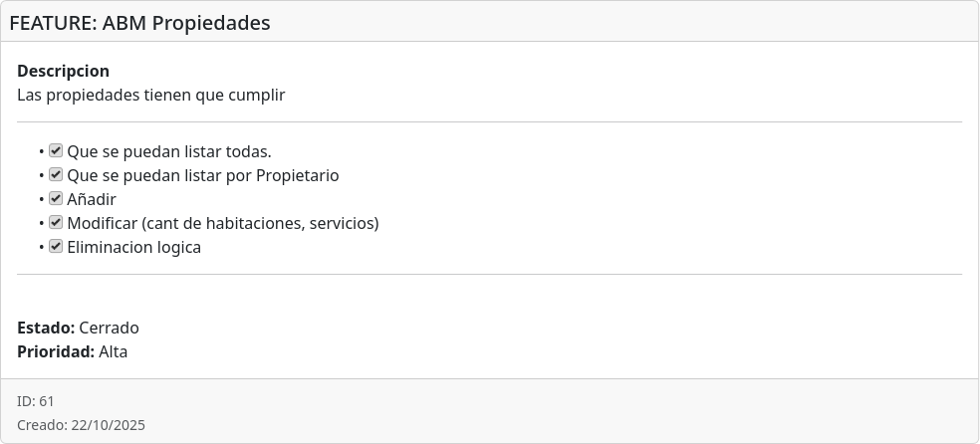Click the 'ID: 61' footer text

(36, 401)
